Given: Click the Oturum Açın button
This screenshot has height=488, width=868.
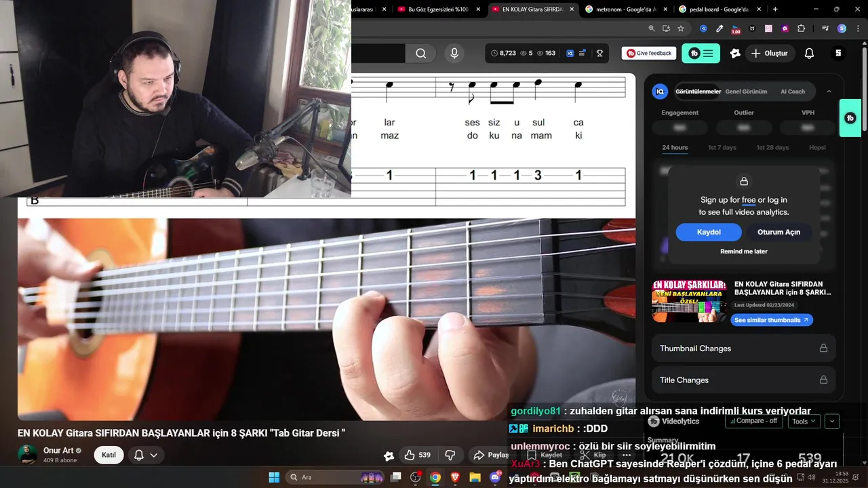Looking at the screenshot, I should point(778,232).
